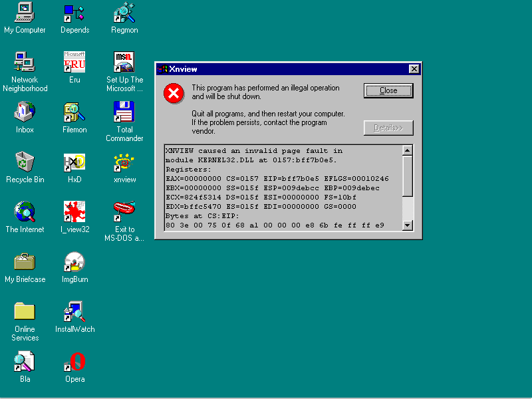
Task: Select the Online Services folder icon
Action: (25, 311)
